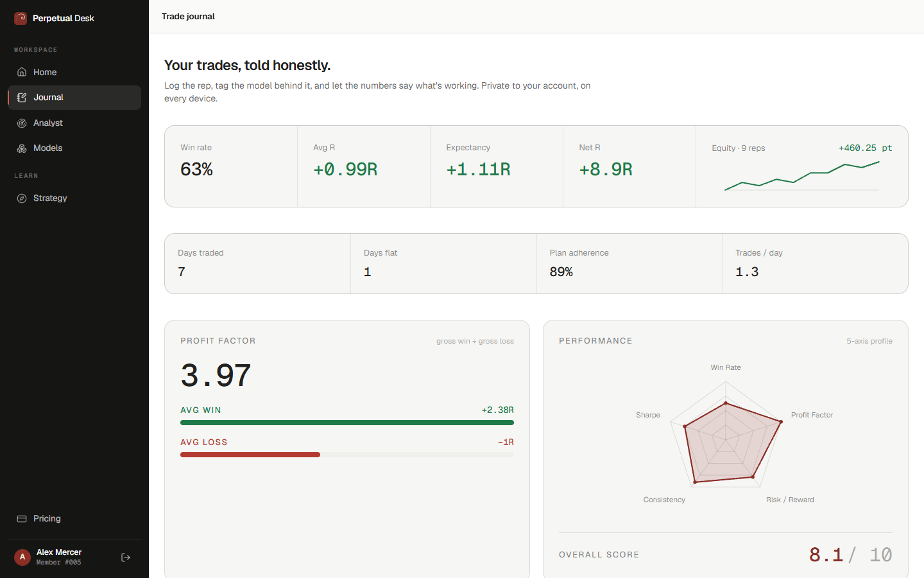Click the gross win ÷ gross loss caption
The height and width of the screenshot is (578, 924).
point(475,341)
